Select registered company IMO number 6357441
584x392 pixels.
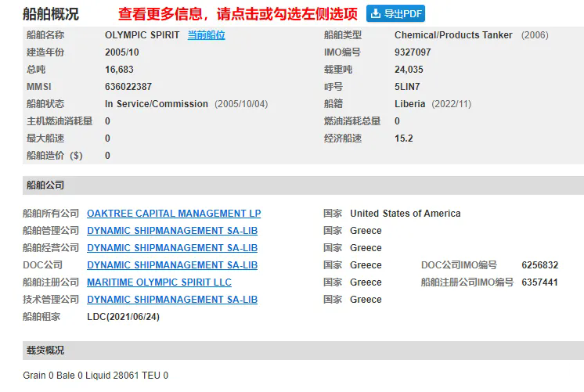click(539, 282)
